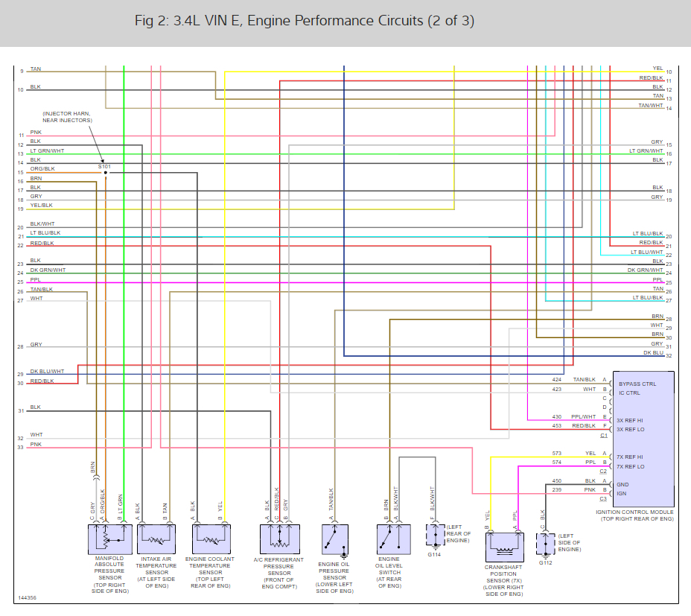Click circuit number 430

556,416
